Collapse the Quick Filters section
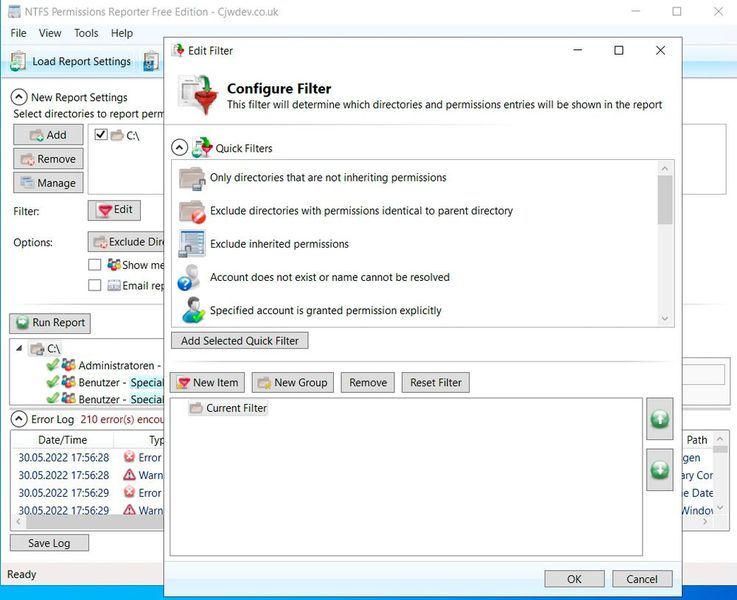737x600 pixels. click(x=180, y=148)
